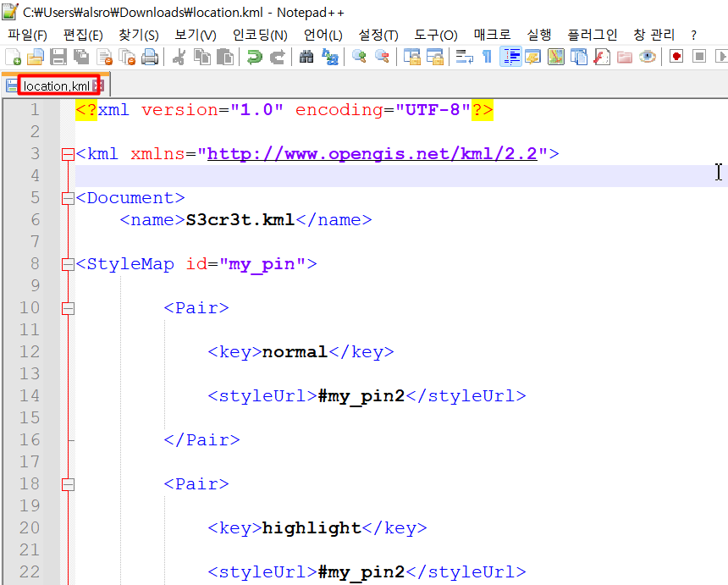The width and height of the screenshot is (728, 585).
Task: Redo action toolbar arrow
Action: point(277,57)
